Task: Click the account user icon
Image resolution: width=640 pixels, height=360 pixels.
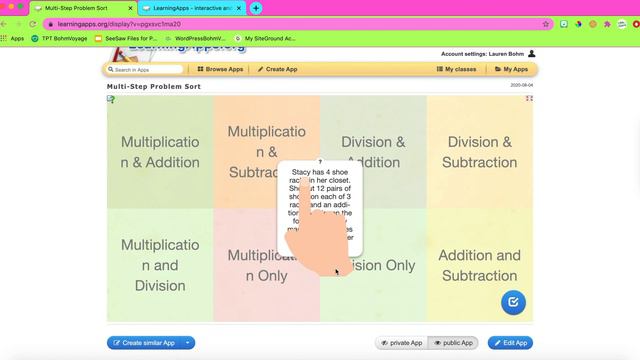Action: 531,53
